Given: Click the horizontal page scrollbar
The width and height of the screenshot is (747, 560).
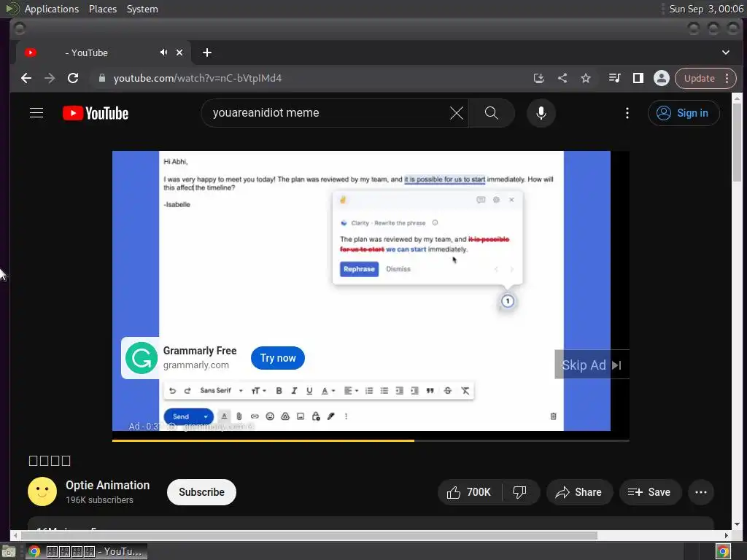Looking at the screenshot, I should [309, 535].
